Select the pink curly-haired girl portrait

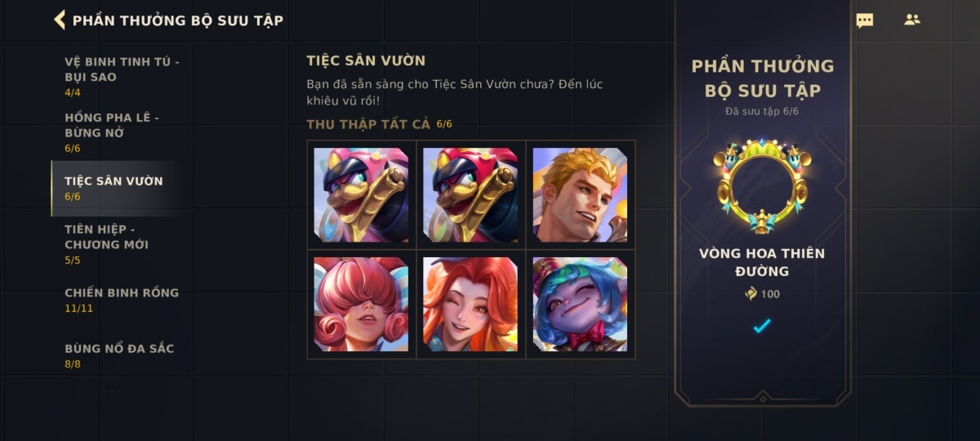361,305
